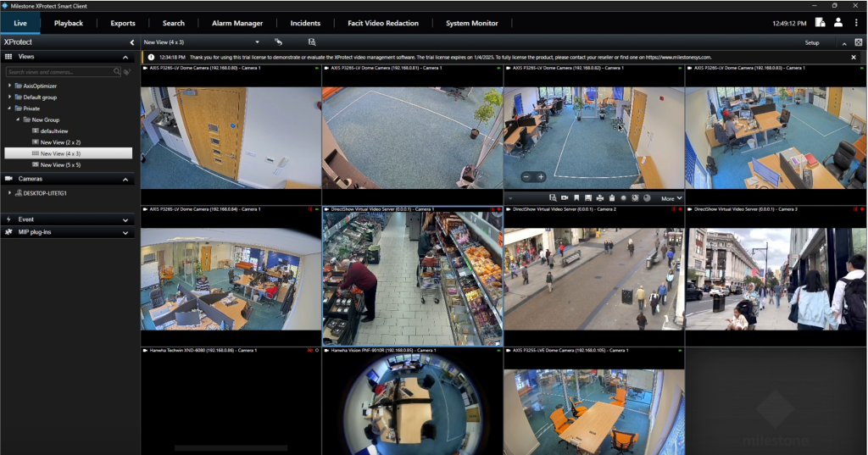Expand the AxisOptimizer folder
The height and width of the screenshot is (455, 868).
[x=9, y=86]
